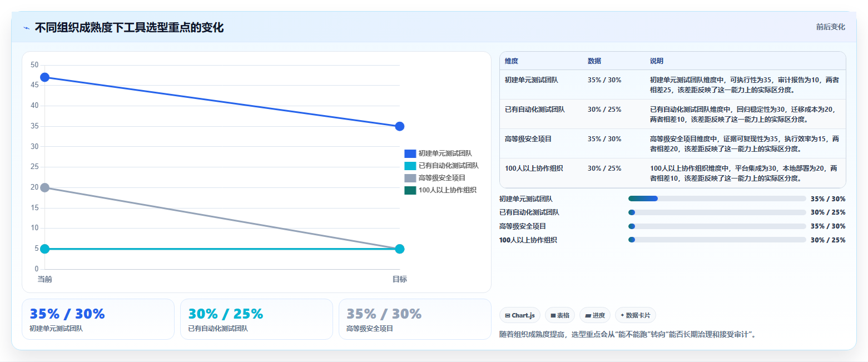Image resolution: width=868 pixels, height=362 pixels.
Task: Select the grey data point at 当前
Action: [45, 187]
